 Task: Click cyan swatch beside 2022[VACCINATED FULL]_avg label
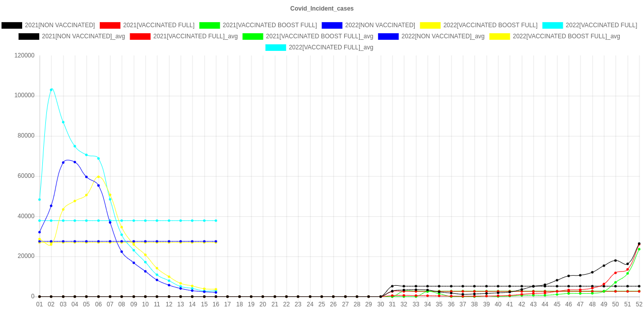click(x=276, y=47)
